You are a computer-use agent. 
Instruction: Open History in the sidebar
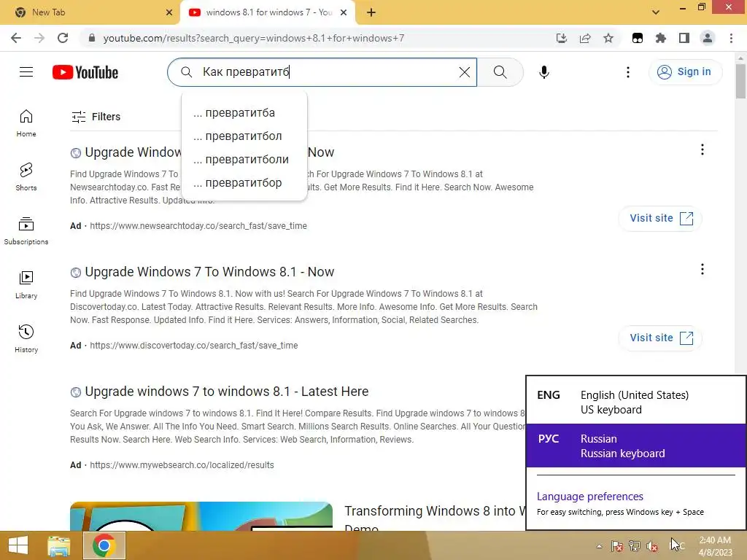pos(26,338)
